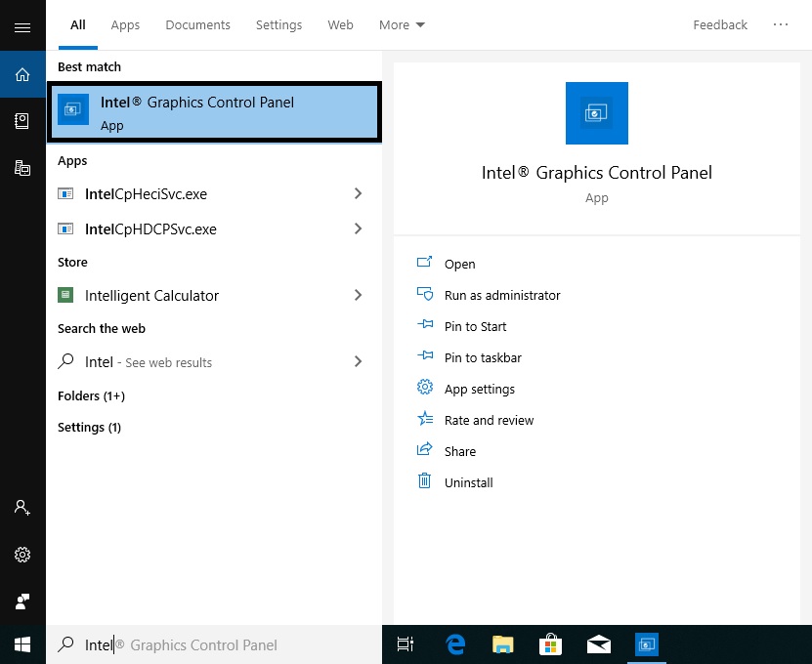The image size is (812, 664).
Task: Launch Microsoft Edge from the taskbar
Action: pos(455,644)
